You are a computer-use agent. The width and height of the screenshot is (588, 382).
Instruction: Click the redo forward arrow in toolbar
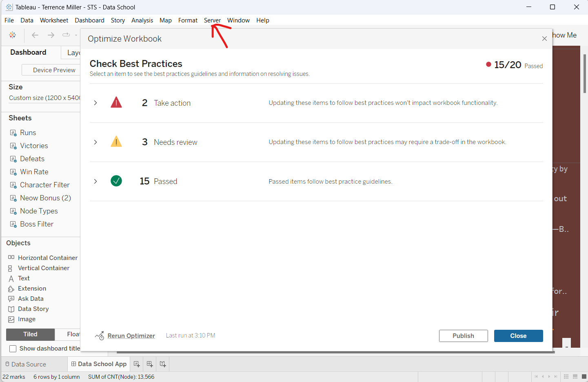[x=51, y=35]
